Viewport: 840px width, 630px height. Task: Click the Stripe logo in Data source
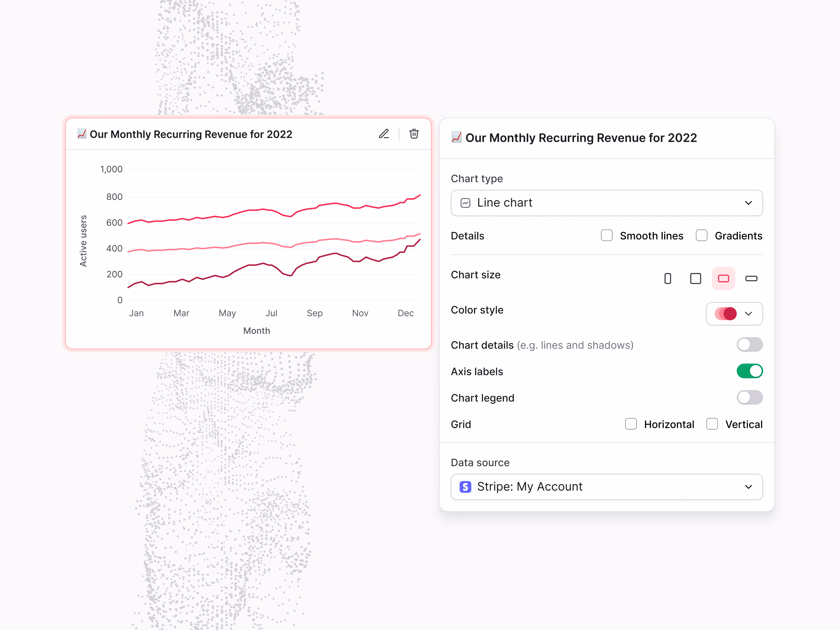465,486
